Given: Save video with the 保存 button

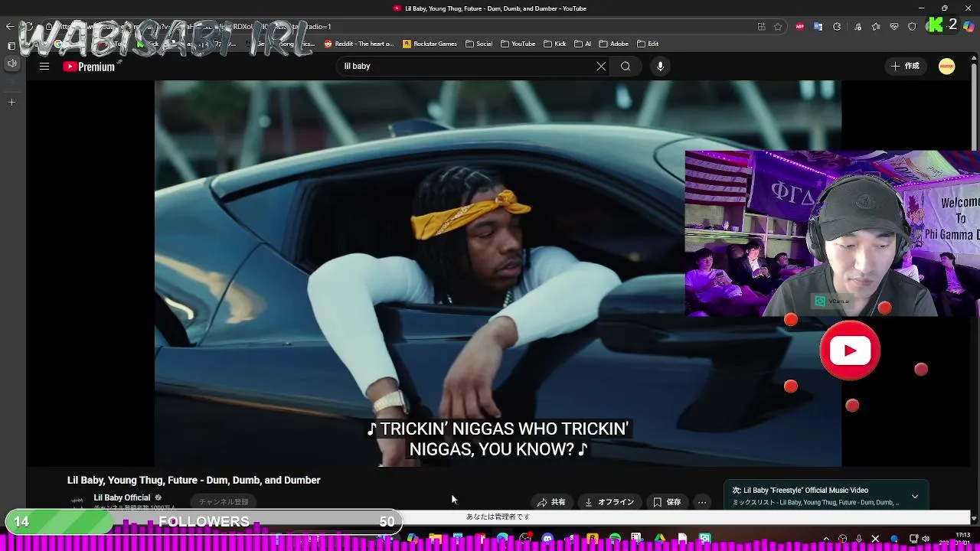Looking at the screenshot, I should coord(667,502).
